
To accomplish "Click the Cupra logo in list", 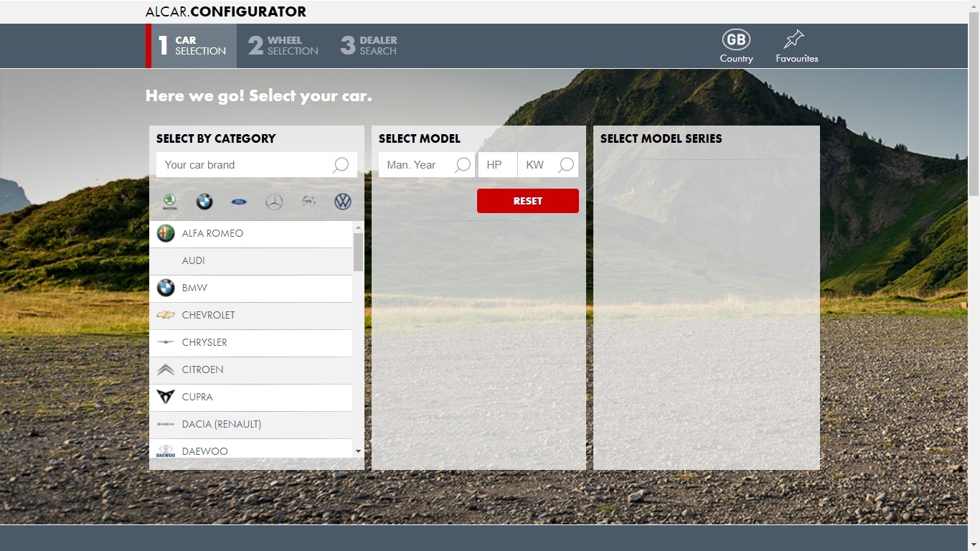I will 166,397.
